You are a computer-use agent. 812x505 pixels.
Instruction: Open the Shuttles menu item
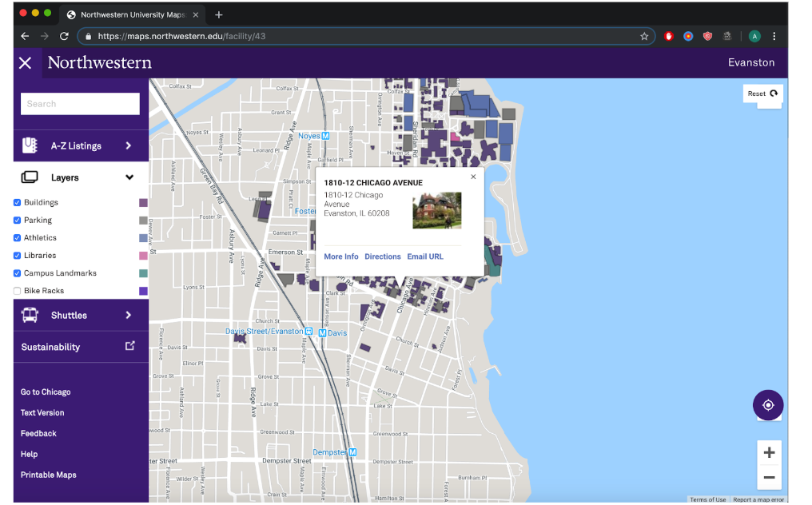coord(82,315)
